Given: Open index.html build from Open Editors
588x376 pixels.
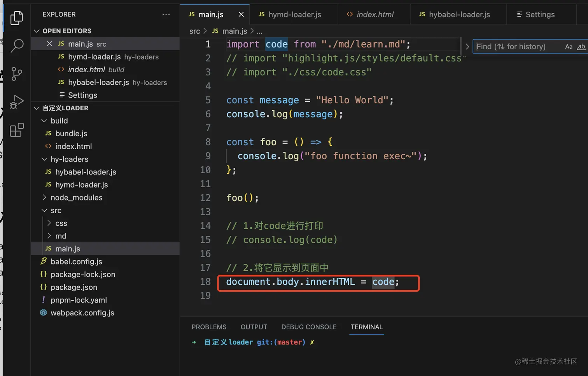Looking at the screenshot, I should coord(105,70).
